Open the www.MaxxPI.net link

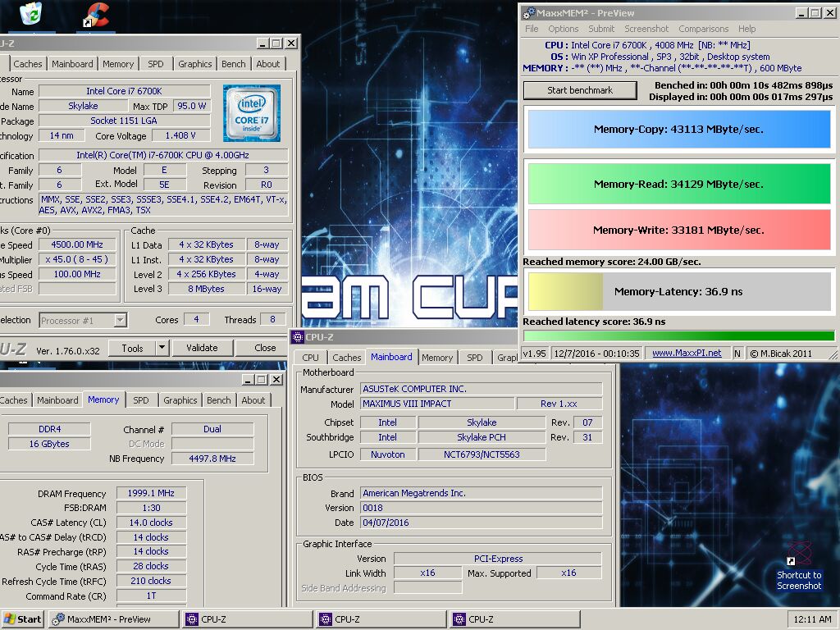click(687, 354)
